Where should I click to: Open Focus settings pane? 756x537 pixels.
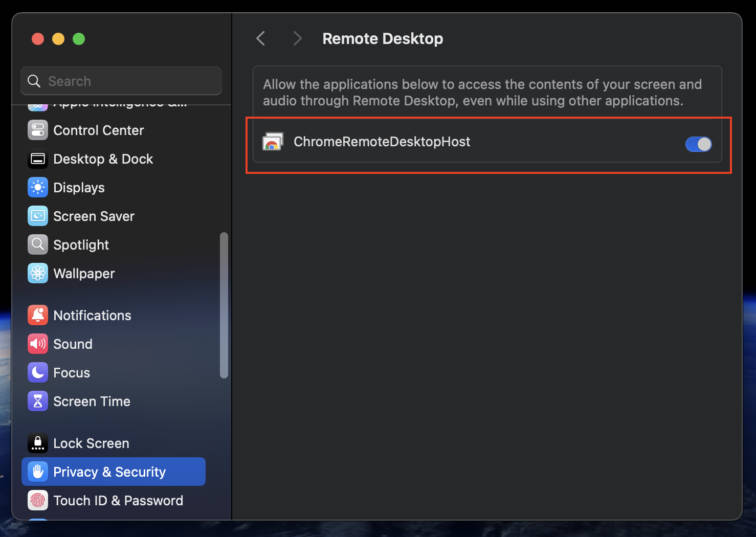coord(72,373)
